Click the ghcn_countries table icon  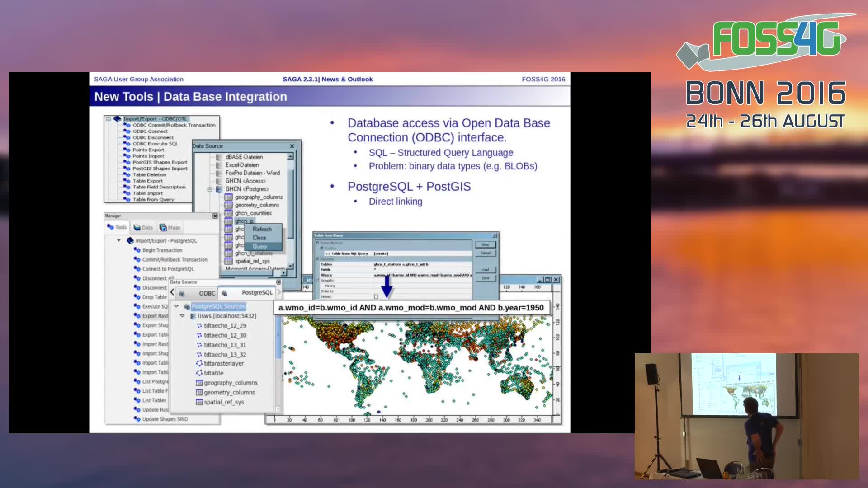click(x=229, y=213)
